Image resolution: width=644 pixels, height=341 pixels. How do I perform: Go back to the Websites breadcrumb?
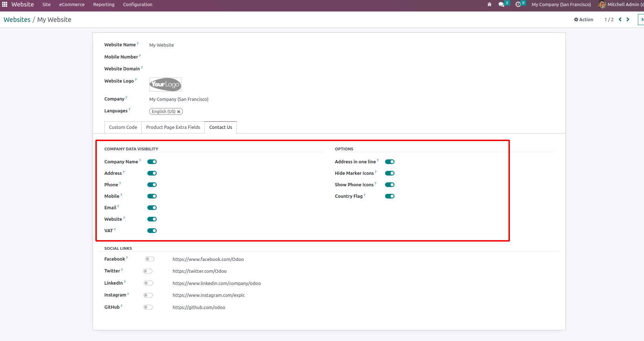17,20
